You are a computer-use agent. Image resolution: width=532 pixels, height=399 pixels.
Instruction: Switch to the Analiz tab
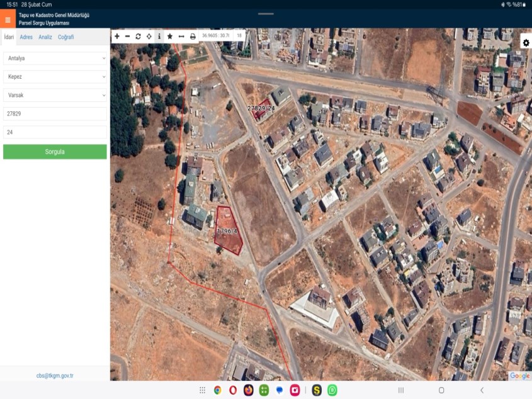[45, 37]
